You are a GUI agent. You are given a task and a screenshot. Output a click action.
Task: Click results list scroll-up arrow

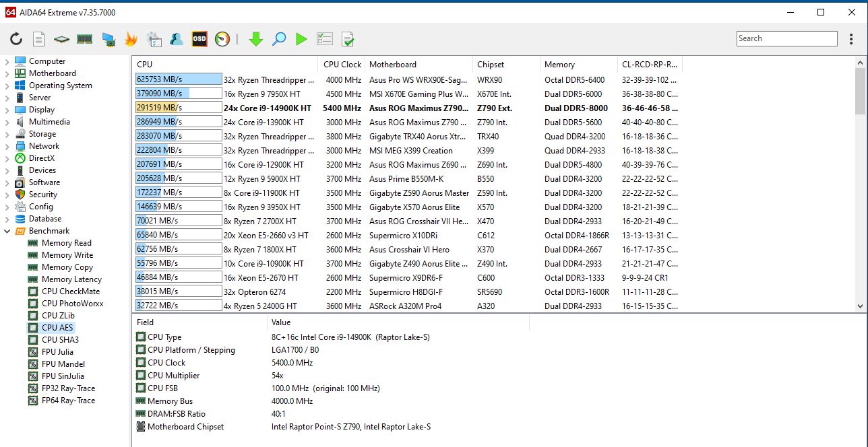861,62
